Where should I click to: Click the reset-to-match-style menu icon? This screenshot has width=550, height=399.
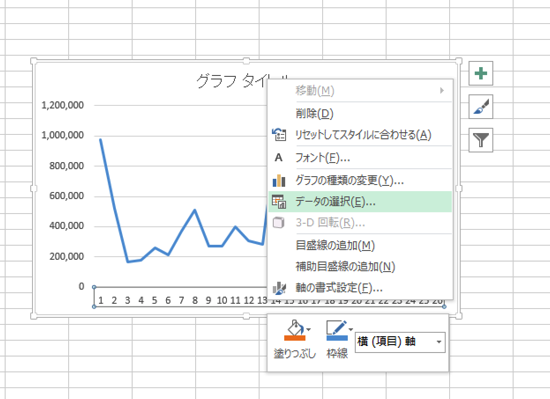(279, 135)
